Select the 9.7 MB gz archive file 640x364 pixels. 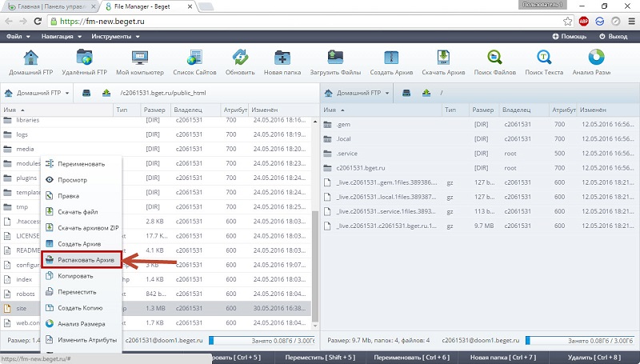pos(479,226)
